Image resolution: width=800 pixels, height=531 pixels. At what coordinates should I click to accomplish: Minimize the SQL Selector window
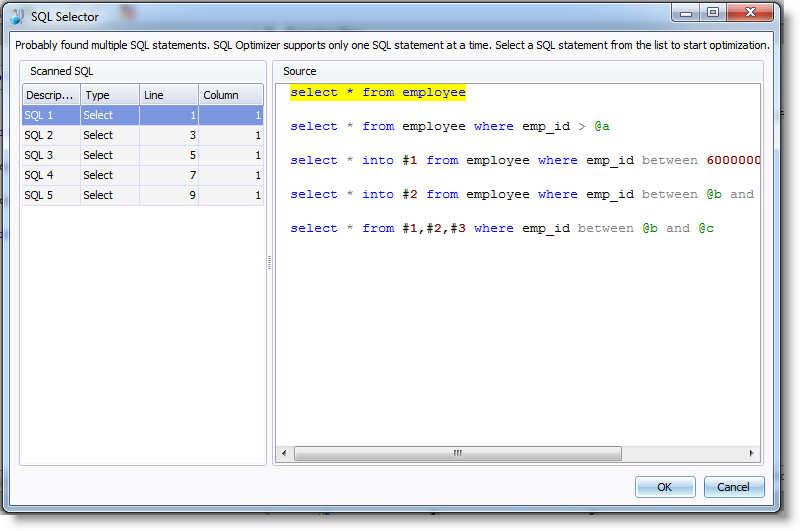pyautogui.click(x=686, y=13)
